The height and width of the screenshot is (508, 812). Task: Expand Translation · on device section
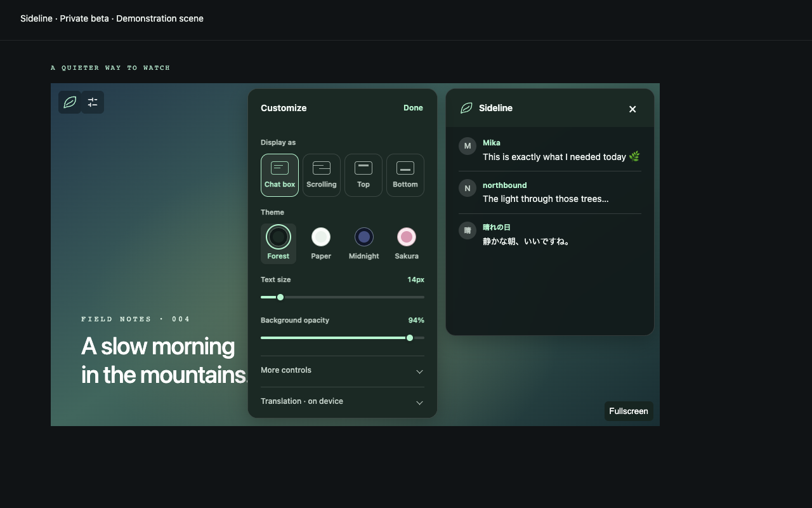(343, 402)
